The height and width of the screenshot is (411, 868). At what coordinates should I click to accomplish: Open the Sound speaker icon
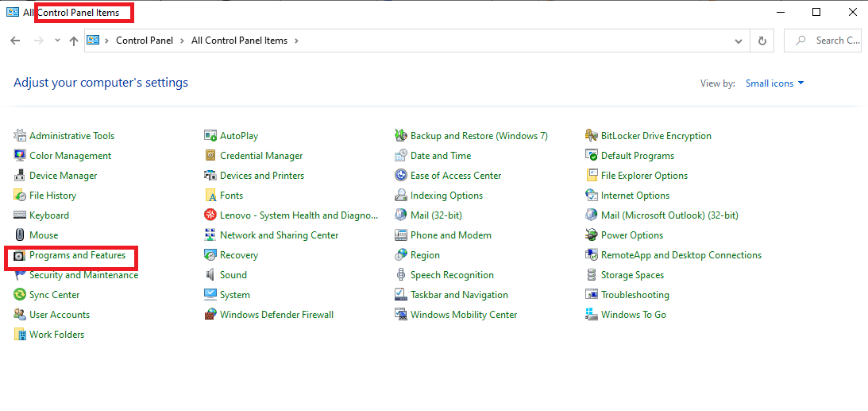point(210,275)
